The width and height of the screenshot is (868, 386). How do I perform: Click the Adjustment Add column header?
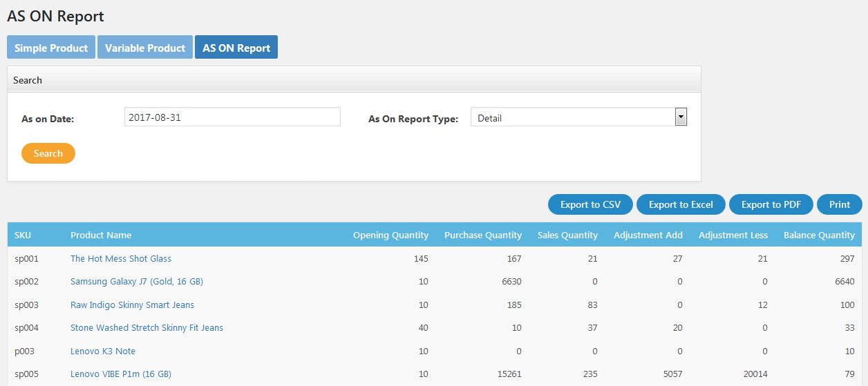(x=648, y=235)
